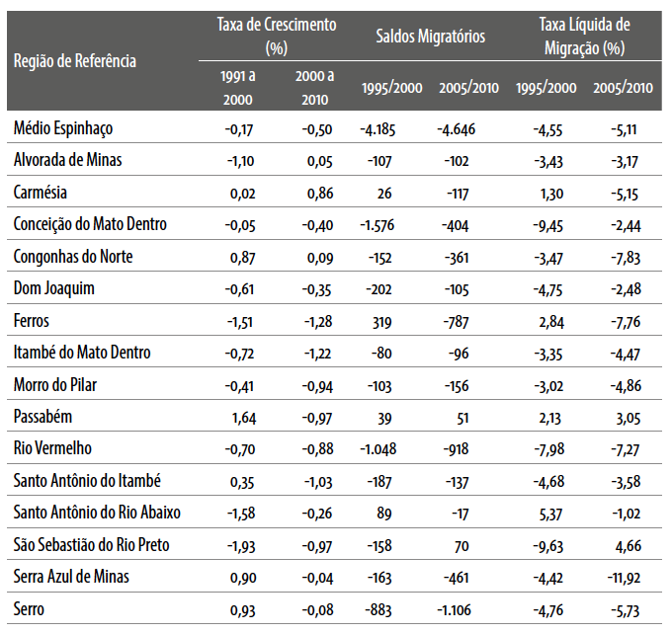Select the 'Conceição do Mato Dentro' row label
This screenshot has width=672, height=634.
point(91,224)
